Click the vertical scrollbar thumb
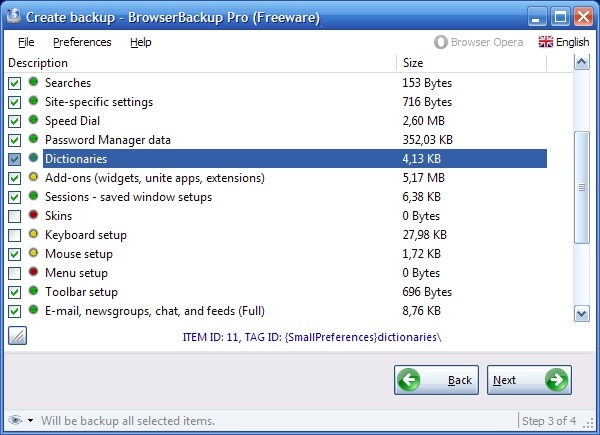 pos(582,187)
